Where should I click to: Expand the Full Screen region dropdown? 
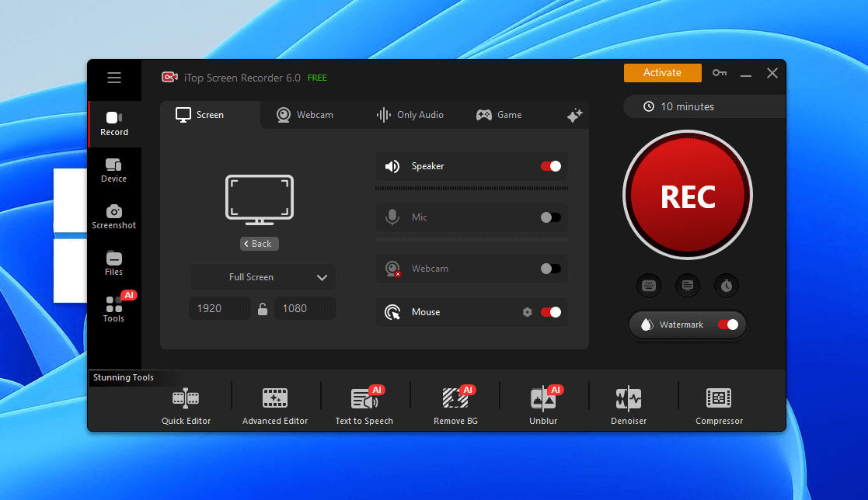(263, 277)
